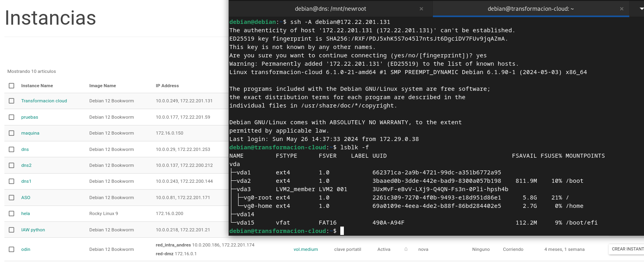Click IP cell '10.0.0.218, 172.22.201.21'
Screen dimensions: 644x266
(x=183, y=230)
